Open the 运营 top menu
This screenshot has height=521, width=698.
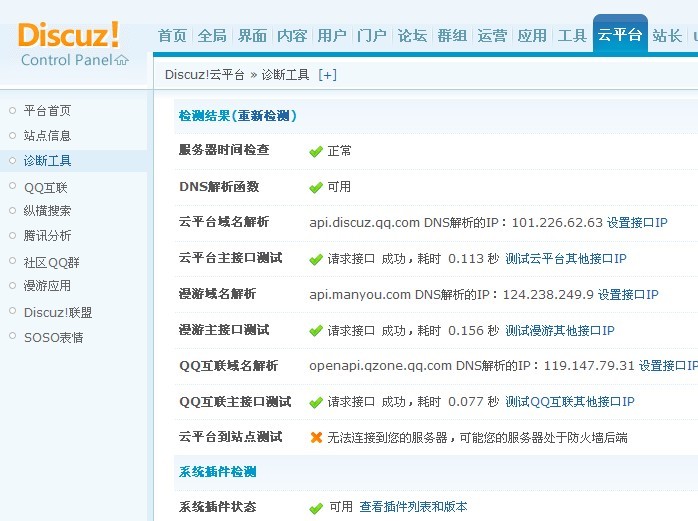tap(492, 36)
